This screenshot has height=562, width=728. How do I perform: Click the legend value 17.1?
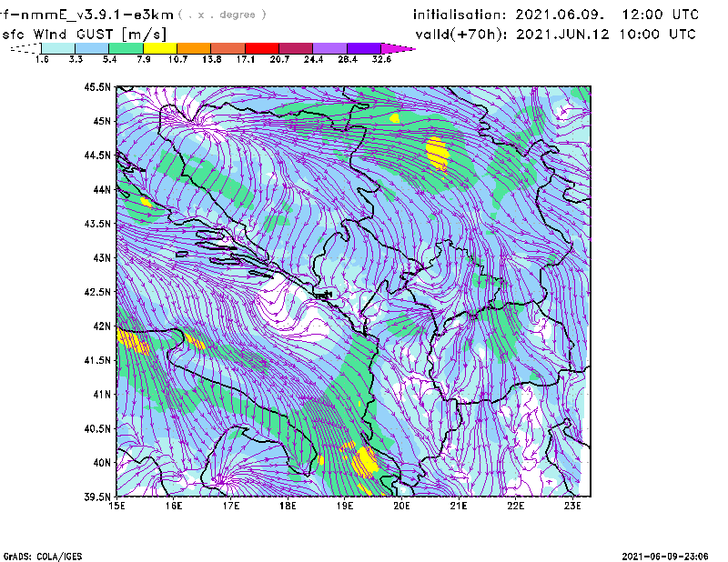pyautogui.click(x=246, y=59)
